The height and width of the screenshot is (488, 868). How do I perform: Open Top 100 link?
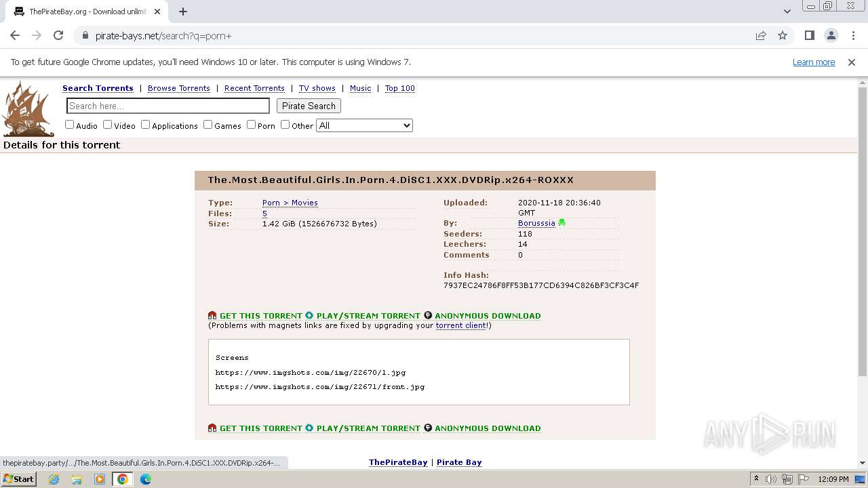click(399, 88)
